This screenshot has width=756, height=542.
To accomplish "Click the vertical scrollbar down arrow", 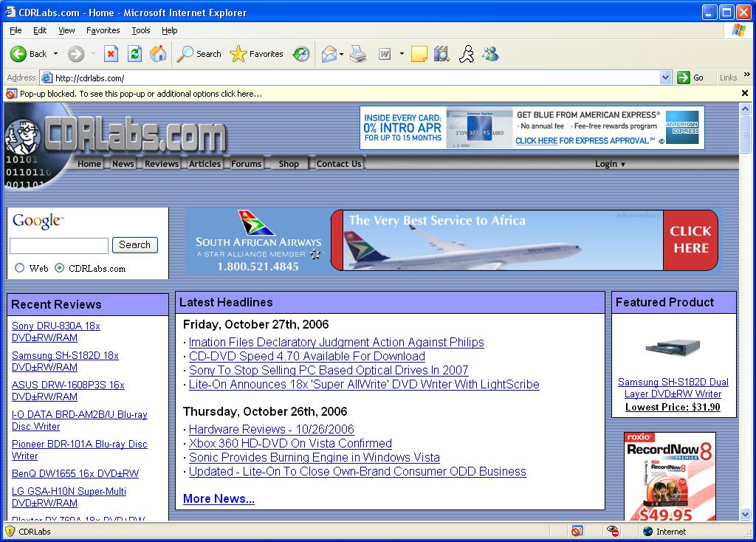I will pyautogui.click(x=745, y=514).
